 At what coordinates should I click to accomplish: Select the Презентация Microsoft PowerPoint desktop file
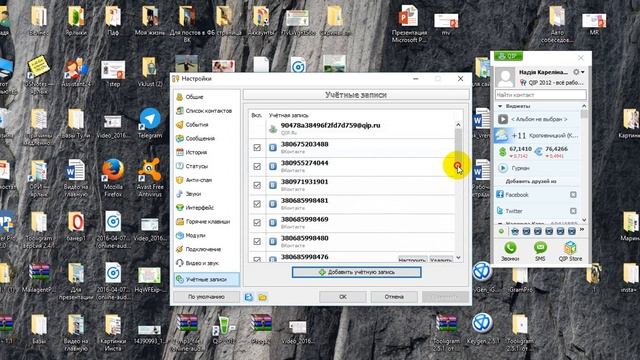tap(409, 23)
